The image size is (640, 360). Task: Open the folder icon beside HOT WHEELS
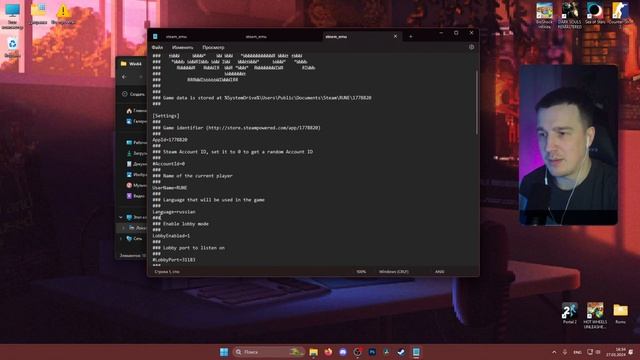(620, 313)
